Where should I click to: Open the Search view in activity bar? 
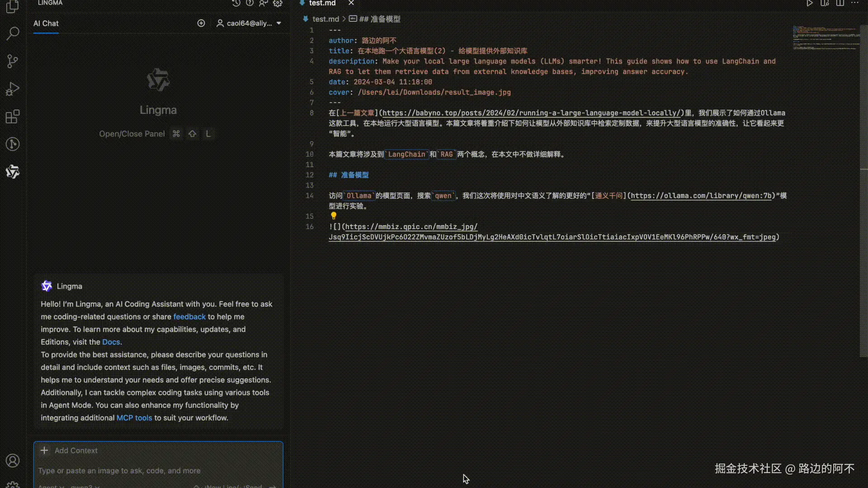[x=13, y=33]
